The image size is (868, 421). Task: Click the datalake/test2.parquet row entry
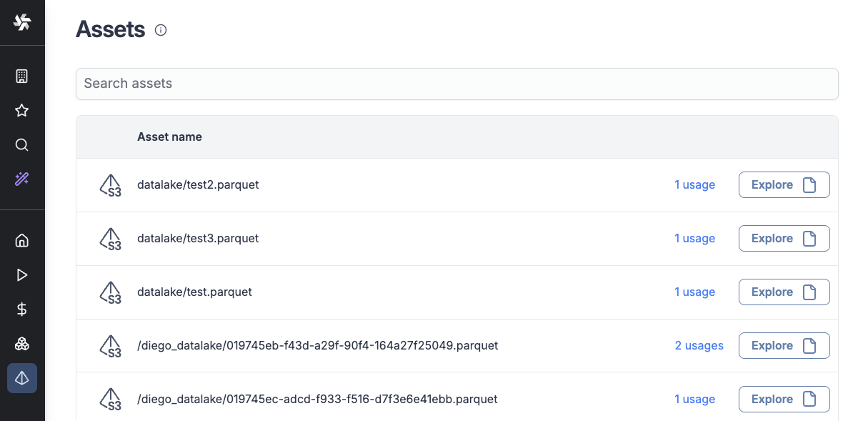tap(197, 184)
